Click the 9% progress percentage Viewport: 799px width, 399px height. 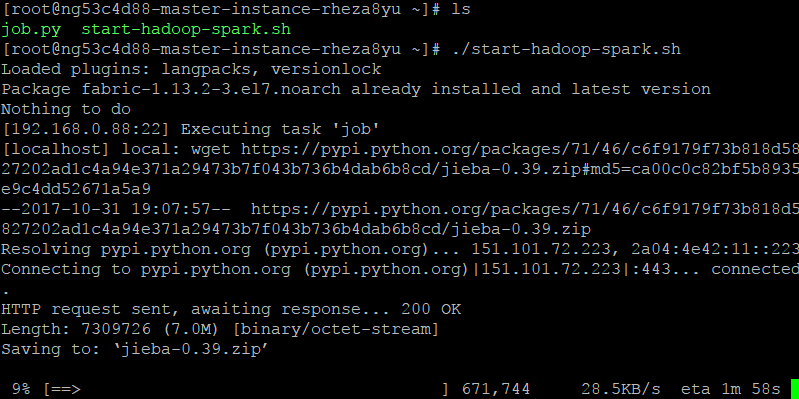pos(21,389)
